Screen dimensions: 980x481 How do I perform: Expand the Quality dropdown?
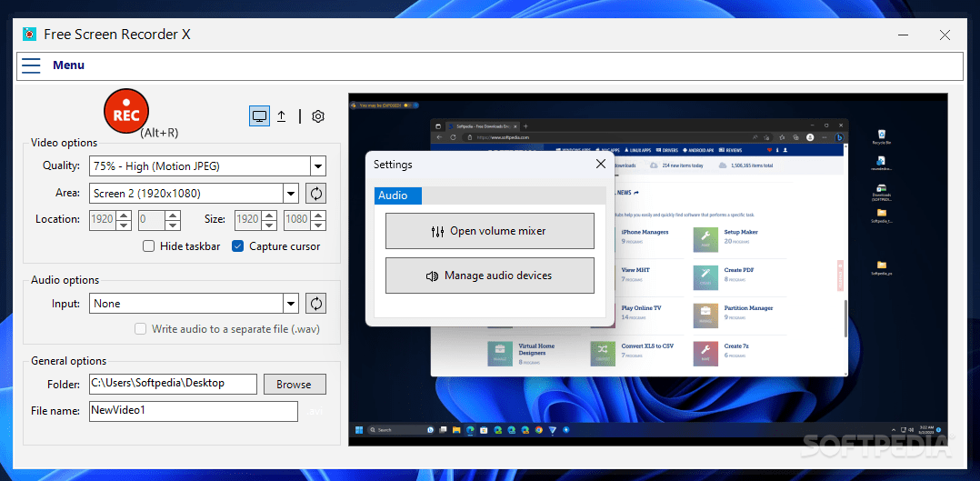(x=319, y=165)
